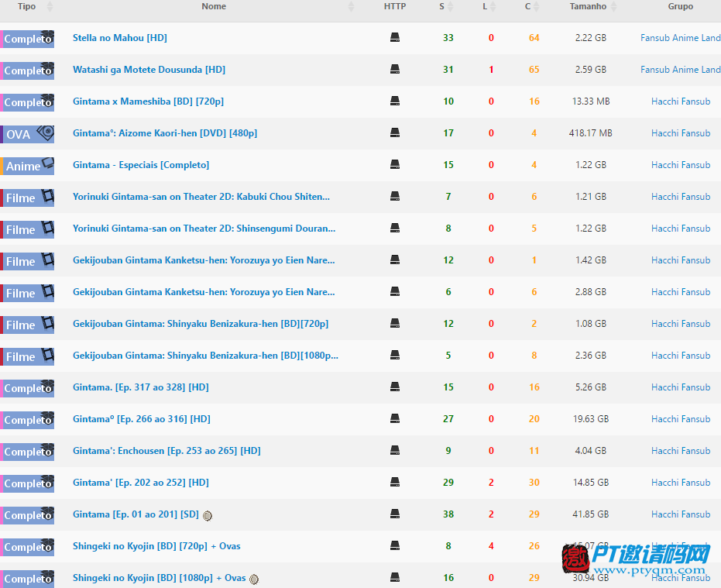Click the OVA type badge
This screenshot has width=721, height=588.
(27, 134)
